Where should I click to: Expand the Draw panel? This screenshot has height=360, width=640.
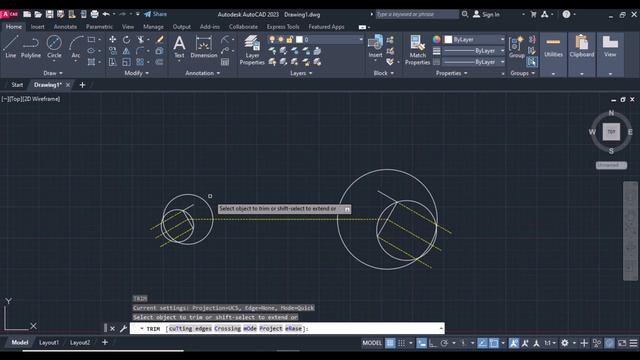53,73
